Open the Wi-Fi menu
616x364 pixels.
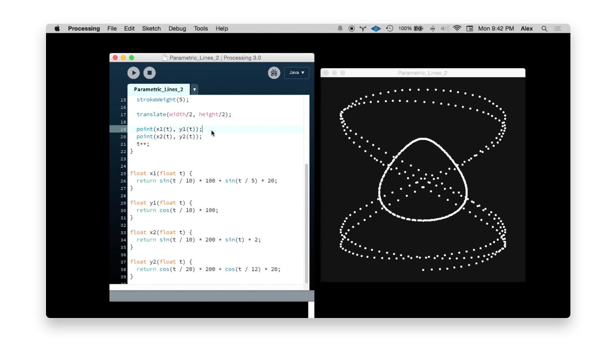click(457, 28)
